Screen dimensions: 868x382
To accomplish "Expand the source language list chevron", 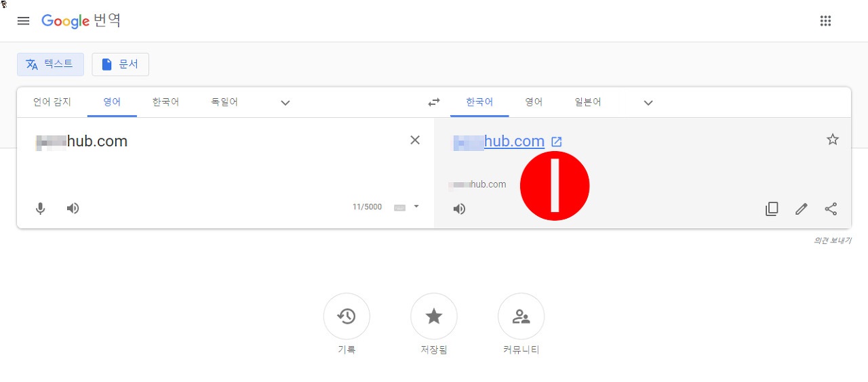I will click(x=285, y=103).
